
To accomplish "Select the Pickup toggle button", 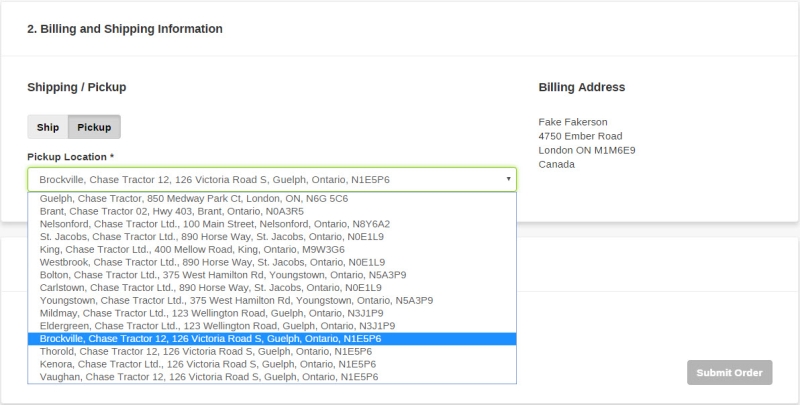I will 94,127.
